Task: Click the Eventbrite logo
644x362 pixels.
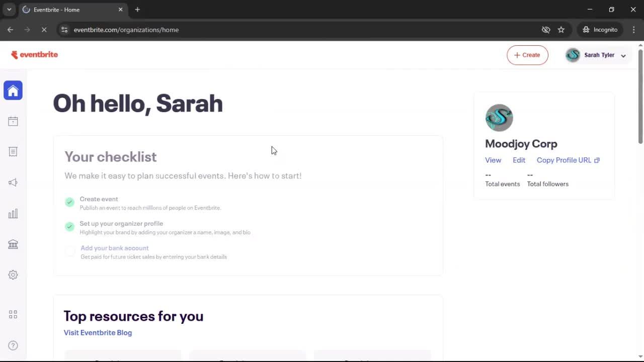Action: click(x=34, y=55)
